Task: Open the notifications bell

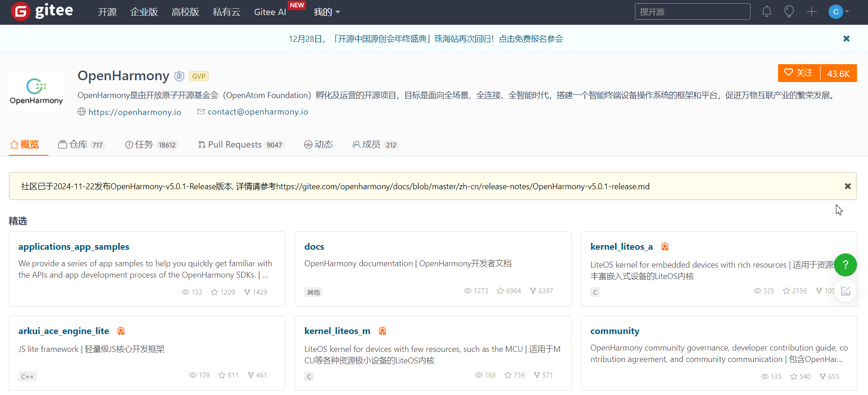Action: coord(767,11)
